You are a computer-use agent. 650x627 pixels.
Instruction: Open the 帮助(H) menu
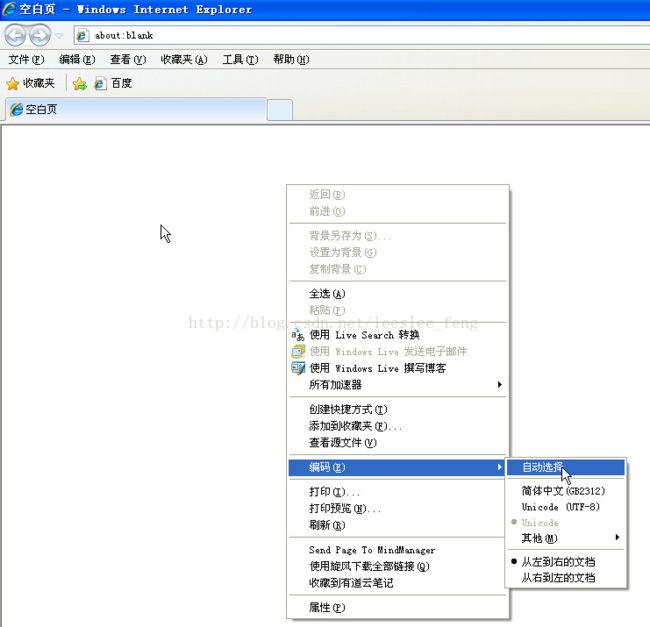[x=291, y=60]
